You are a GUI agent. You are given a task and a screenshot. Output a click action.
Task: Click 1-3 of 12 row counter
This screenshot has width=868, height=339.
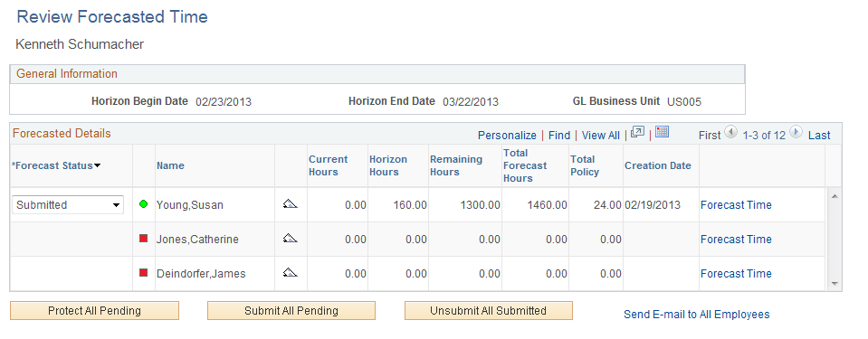coord(764,135)
